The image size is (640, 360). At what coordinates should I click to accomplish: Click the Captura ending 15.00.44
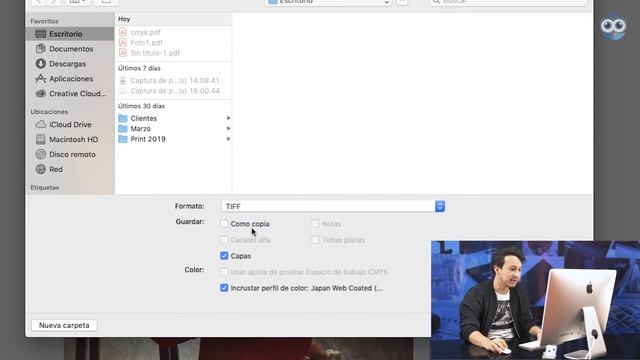tap(174, 91)
